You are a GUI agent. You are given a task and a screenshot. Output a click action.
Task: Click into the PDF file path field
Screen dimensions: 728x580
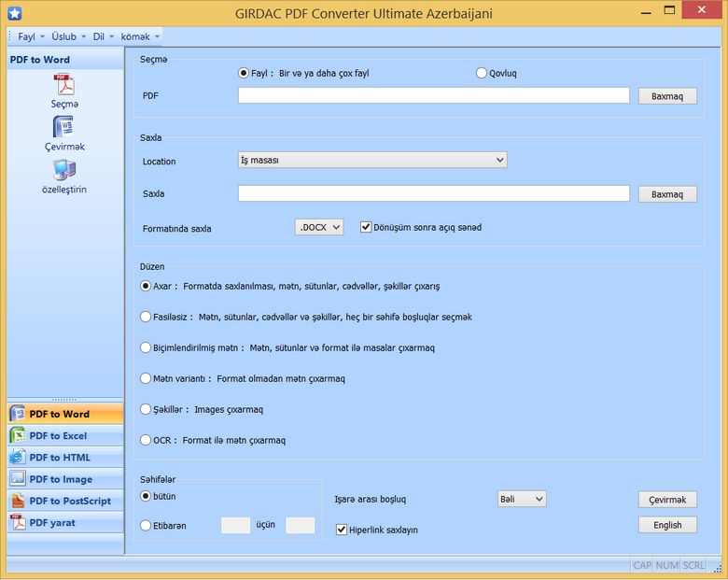point(434,96)
